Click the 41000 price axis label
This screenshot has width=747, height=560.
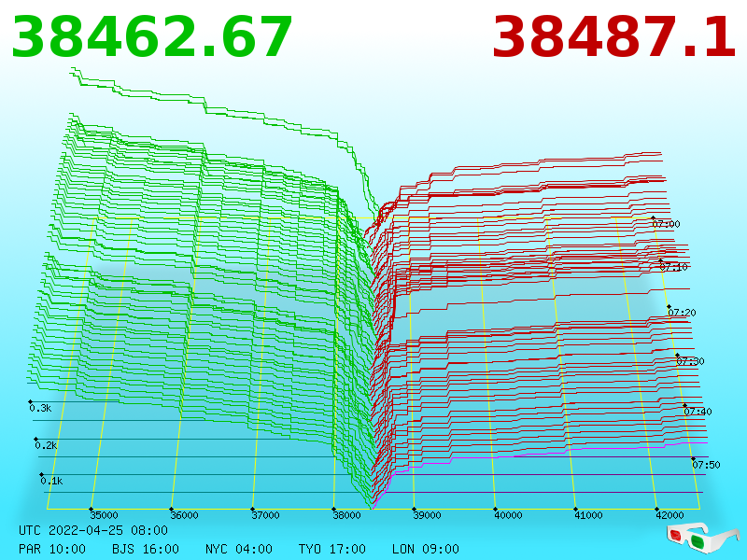point(588,515)
